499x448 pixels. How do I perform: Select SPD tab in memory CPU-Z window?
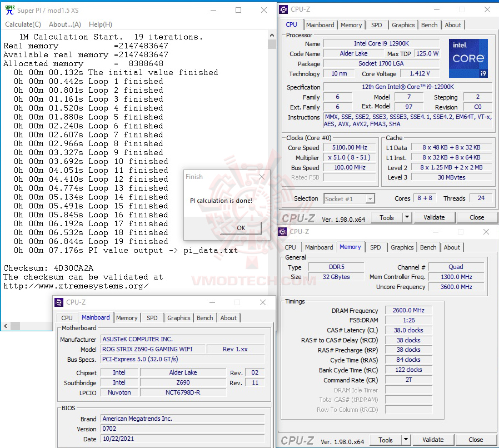coord(375,247)
